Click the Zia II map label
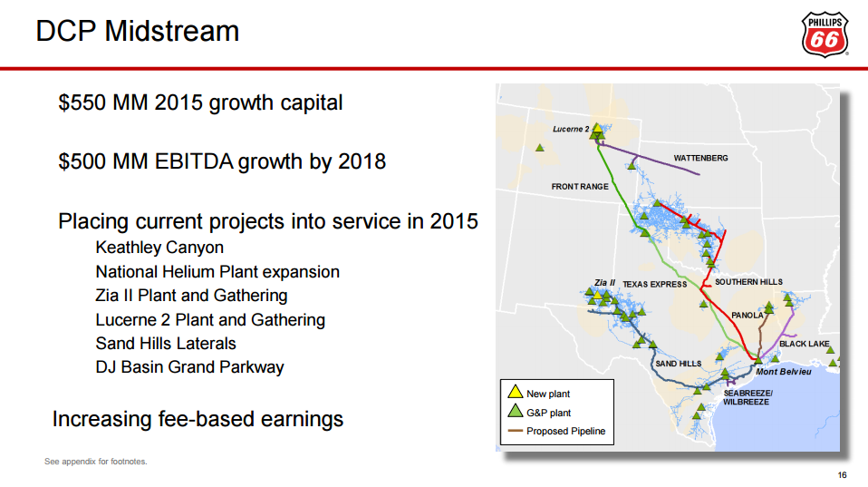Image resolution: width=868 pixels, height=487 pixels. [604, 283]
